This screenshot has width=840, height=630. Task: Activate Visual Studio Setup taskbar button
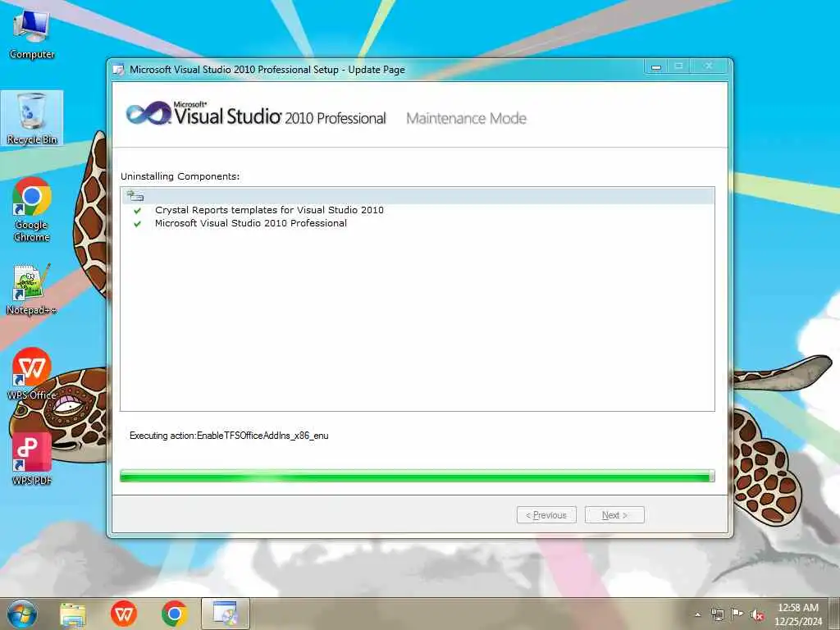225,614
